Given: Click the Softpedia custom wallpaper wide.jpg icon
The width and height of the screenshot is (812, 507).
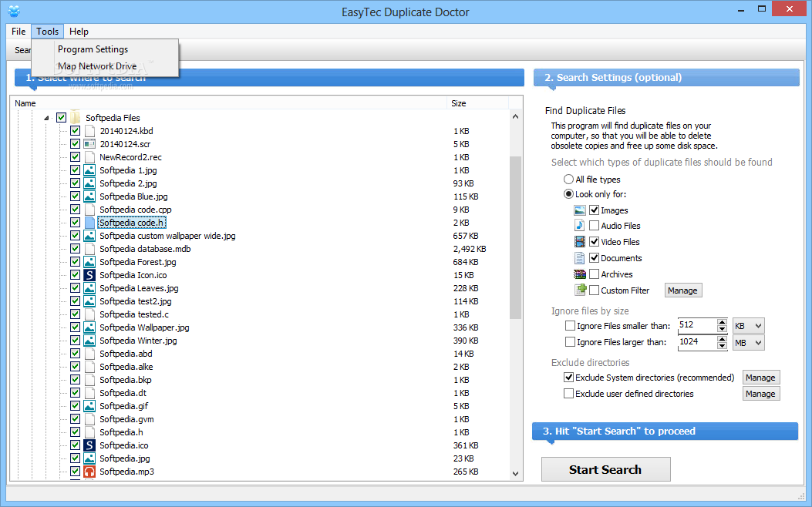Looking at the screenshot, I should (x=89, y=236).
